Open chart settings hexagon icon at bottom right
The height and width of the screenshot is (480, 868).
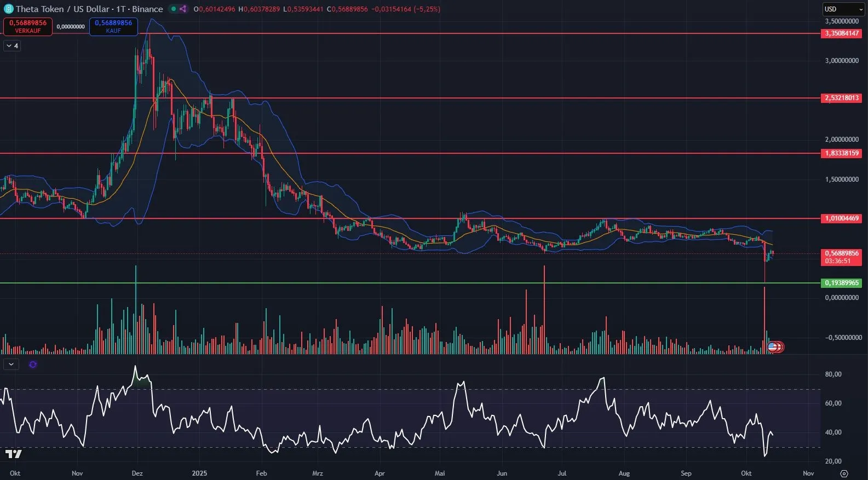pos(844,473)
